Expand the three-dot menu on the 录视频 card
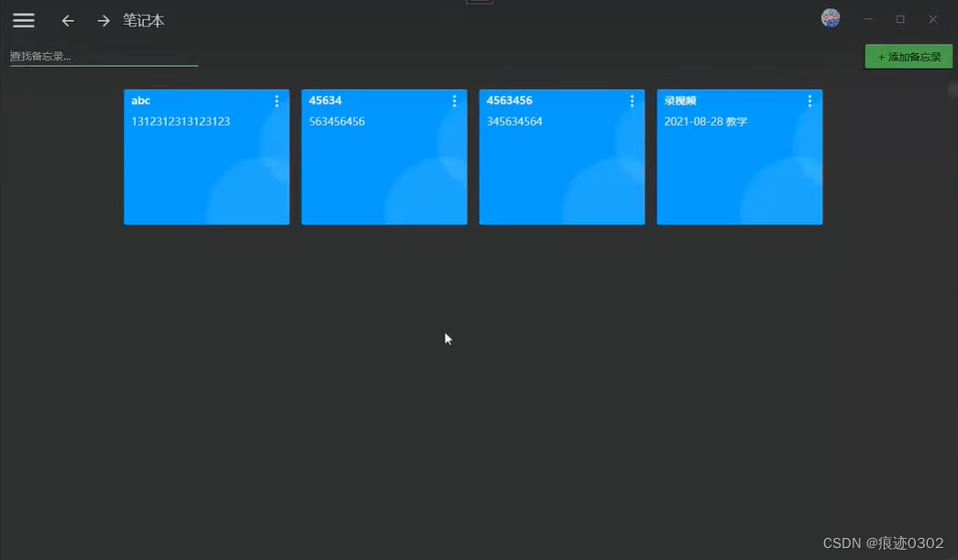 point(809,101)
